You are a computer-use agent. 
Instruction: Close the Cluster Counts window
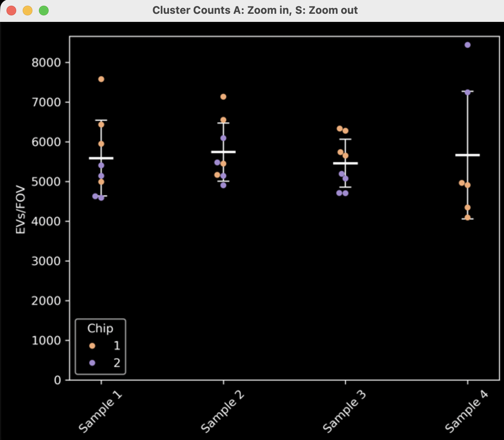pyautogui.click(x=11, y=11)
